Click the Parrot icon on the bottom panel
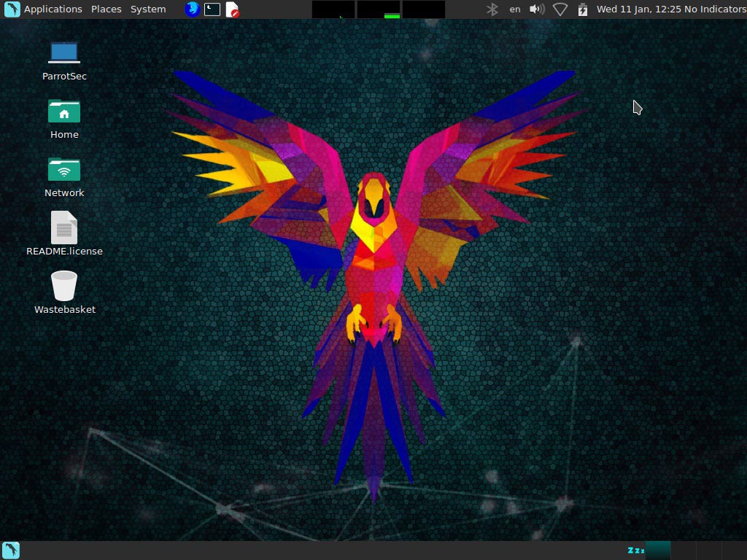Viewport: 747px width, 560px height. coord(10,550)
